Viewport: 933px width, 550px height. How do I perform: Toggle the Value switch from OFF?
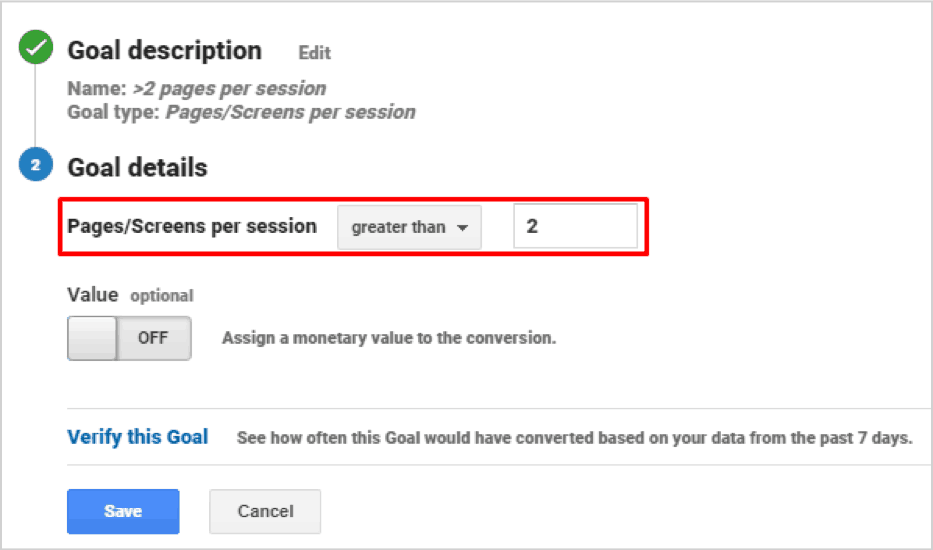point(129,338)
